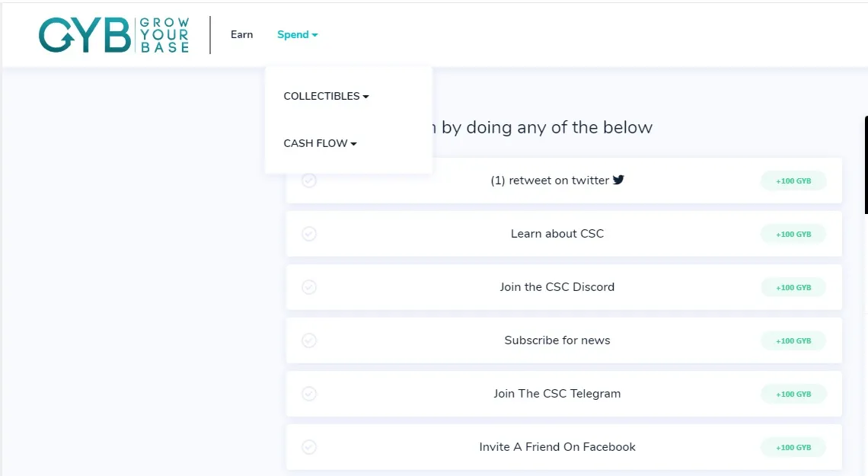
Task: Expand the CASH FLOW submenu
Action: click(x=320, y=143)
